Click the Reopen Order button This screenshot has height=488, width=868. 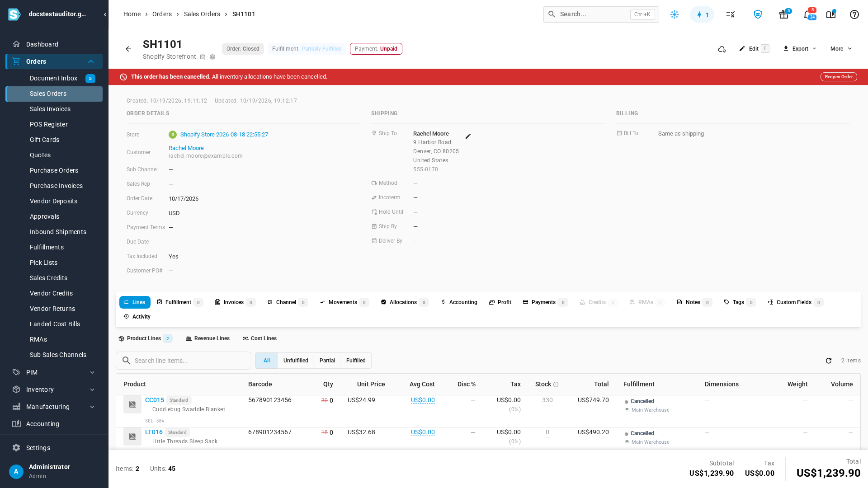click(x=839, y=77)
